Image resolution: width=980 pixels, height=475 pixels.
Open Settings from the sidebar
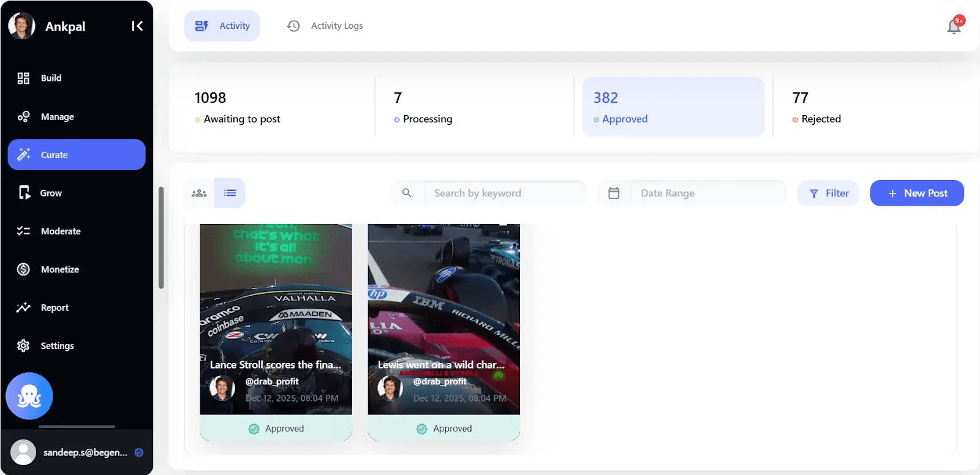pyautogui.click(x=77, y=346)
